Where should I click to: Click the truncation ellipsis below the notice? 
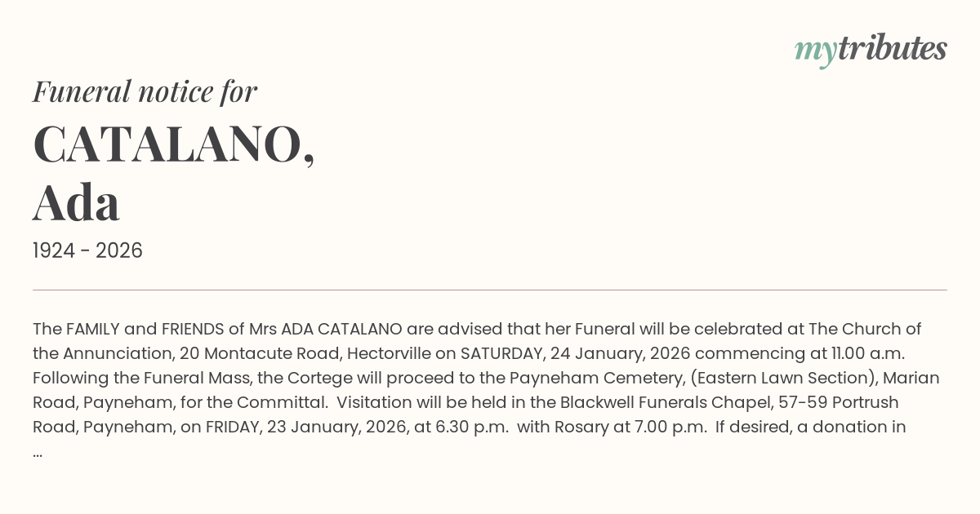pos(38,451)
